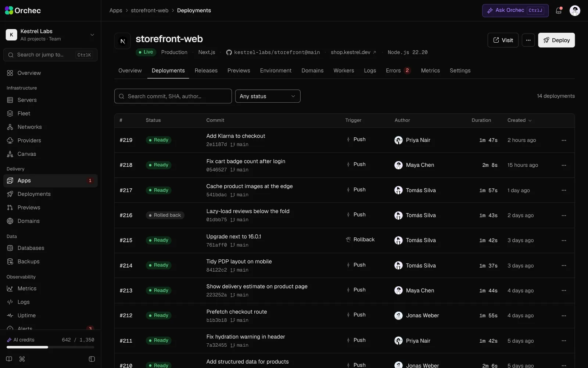Open the kestrel-labs/storefront@main repository link
The width and height of the screenshot is (588, 368).
click(x=273, y=52)
